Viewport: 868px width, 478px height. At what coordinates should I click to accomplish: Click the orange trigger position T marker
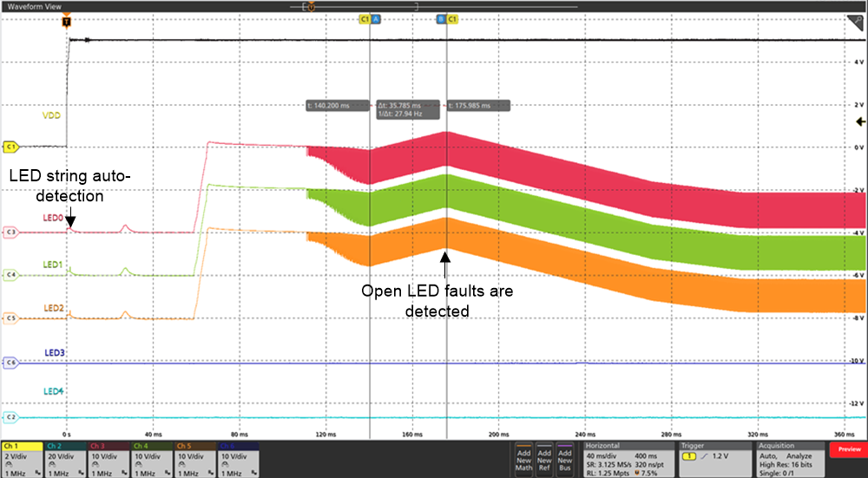coord(67,20)
